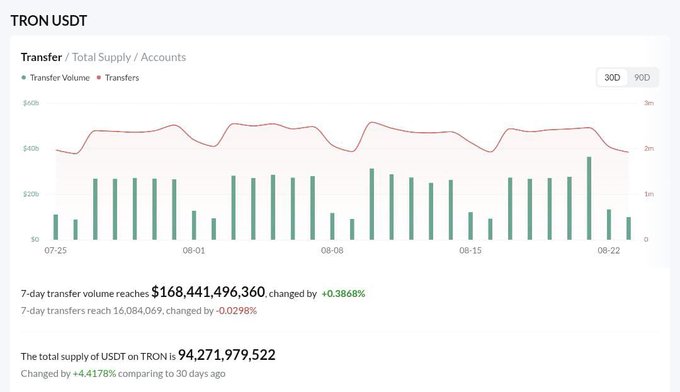680x392 pixels.
Task: Click the TRON USDT heading
Action: pyautogui.click(x=49, y=20)
